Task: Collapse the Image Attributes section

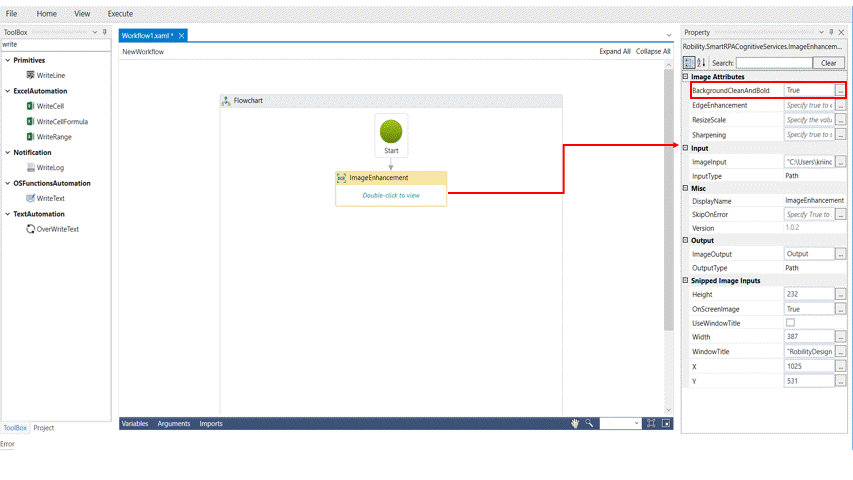Action: (686, 77)
